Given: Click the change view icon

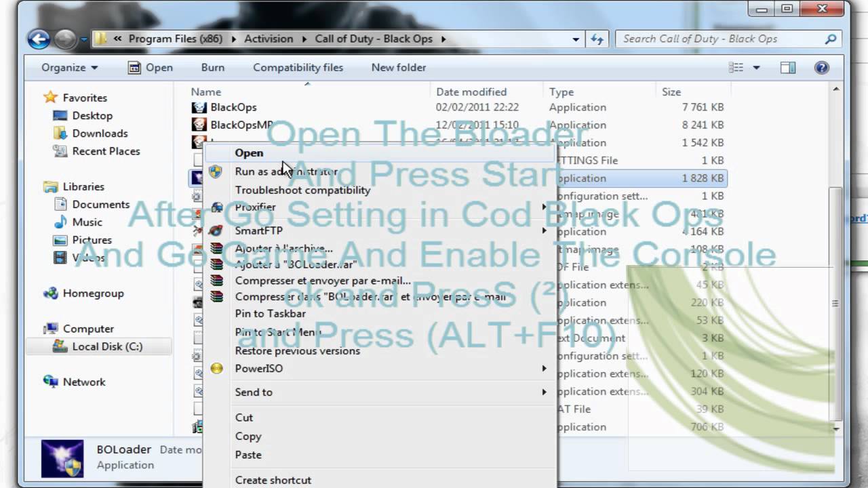Looking at the screenshot, I should [736, 67].
